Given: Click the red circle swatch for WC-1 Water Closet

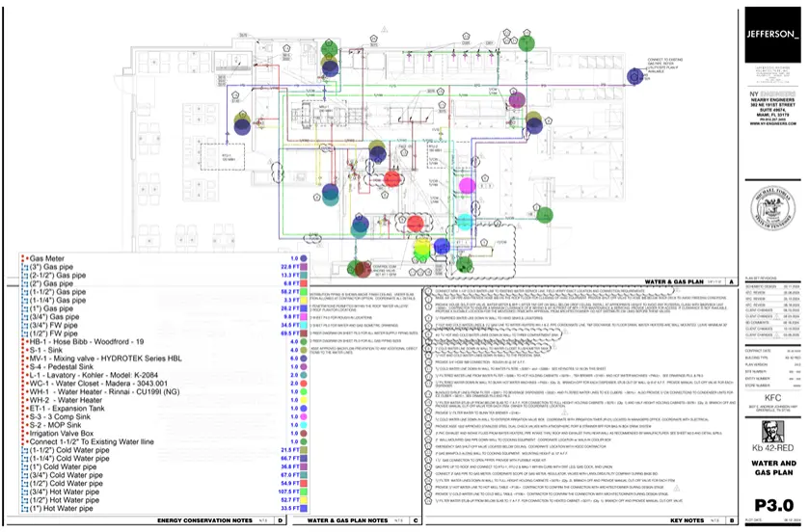Looking at the screenshot, I should [304, 384].
